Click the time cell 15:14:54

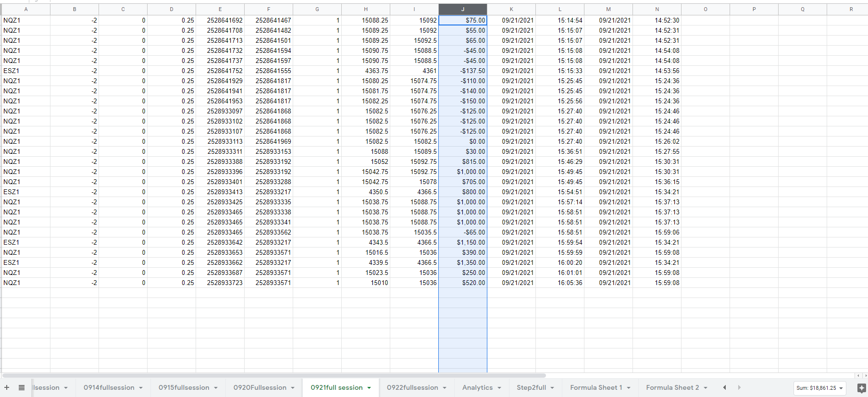tap(560, 20)
